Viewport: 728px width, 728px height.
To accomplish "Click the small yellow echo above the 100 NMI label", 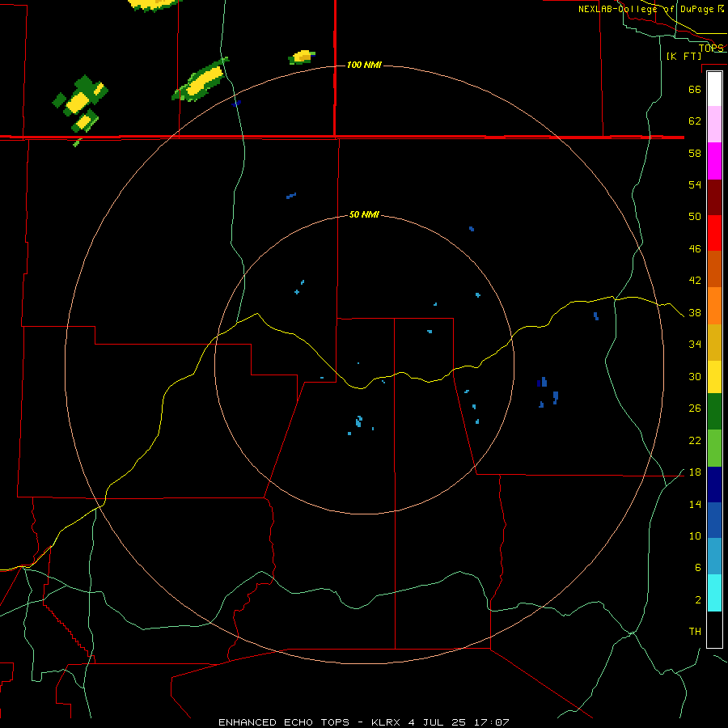I will 303,57.
